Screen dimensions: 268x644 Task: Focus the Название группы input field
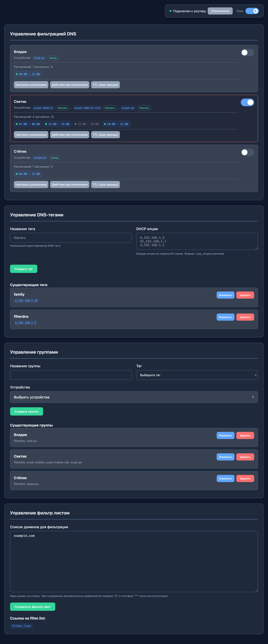coord(71,375)
